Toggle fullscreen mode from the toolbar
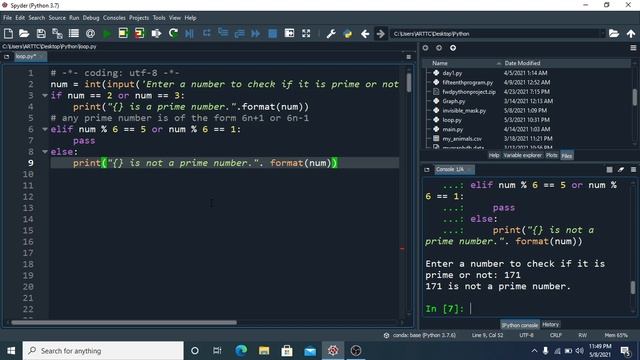Image resolution: width=640 pixels, height=360 pixels. (306, 33)
